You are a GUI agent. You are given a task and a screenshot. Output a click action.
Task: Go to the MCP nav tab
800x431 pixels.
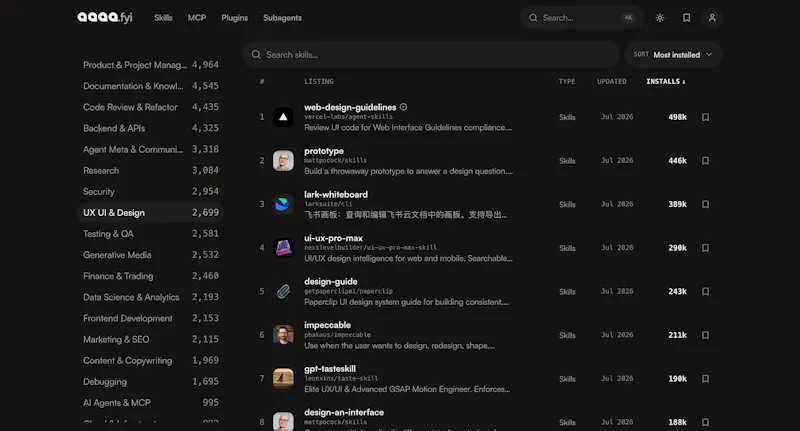pos(197,18)
